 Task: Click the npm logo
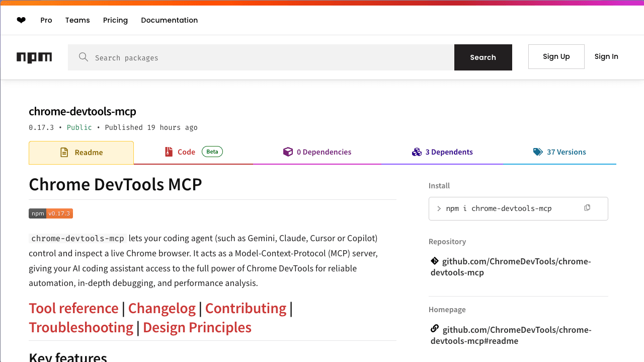pyautogui.click(x=34, y=57)
